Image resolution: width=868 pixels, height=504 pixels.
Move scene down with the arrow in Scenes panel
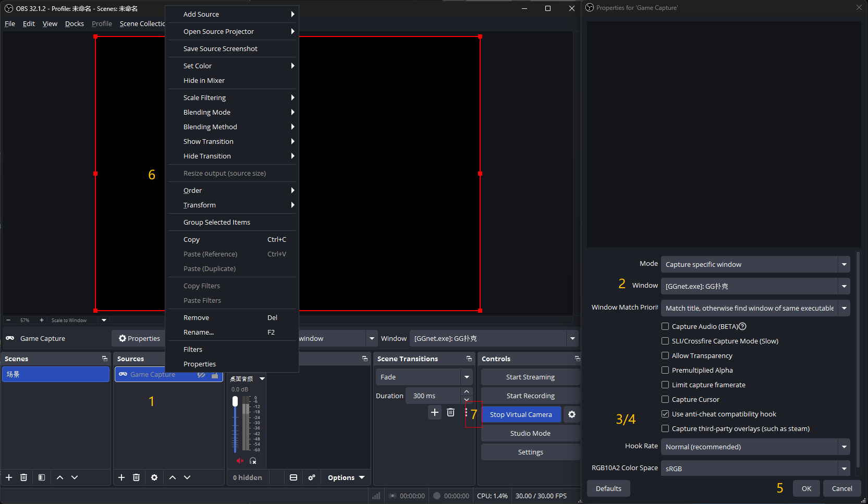pos(75,477)
